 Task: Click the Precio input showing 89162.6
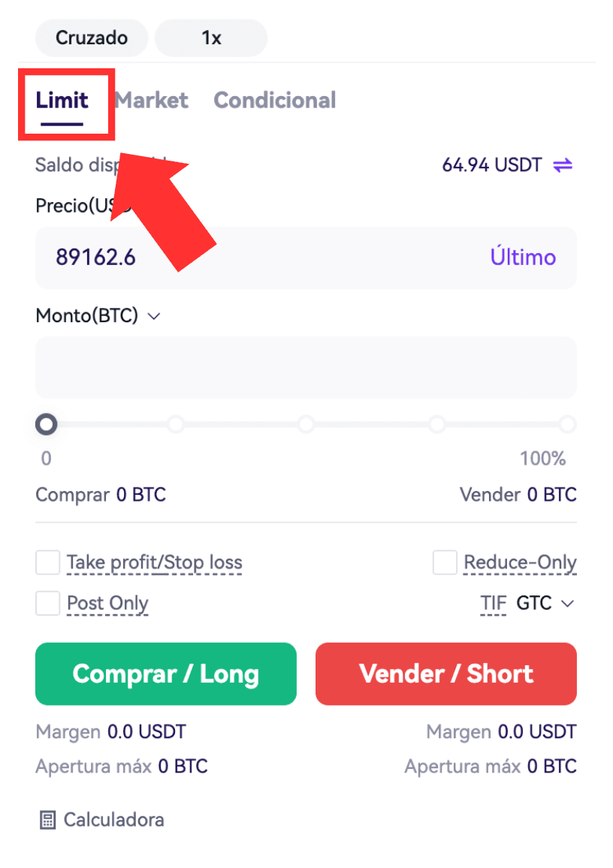point(306,258)
